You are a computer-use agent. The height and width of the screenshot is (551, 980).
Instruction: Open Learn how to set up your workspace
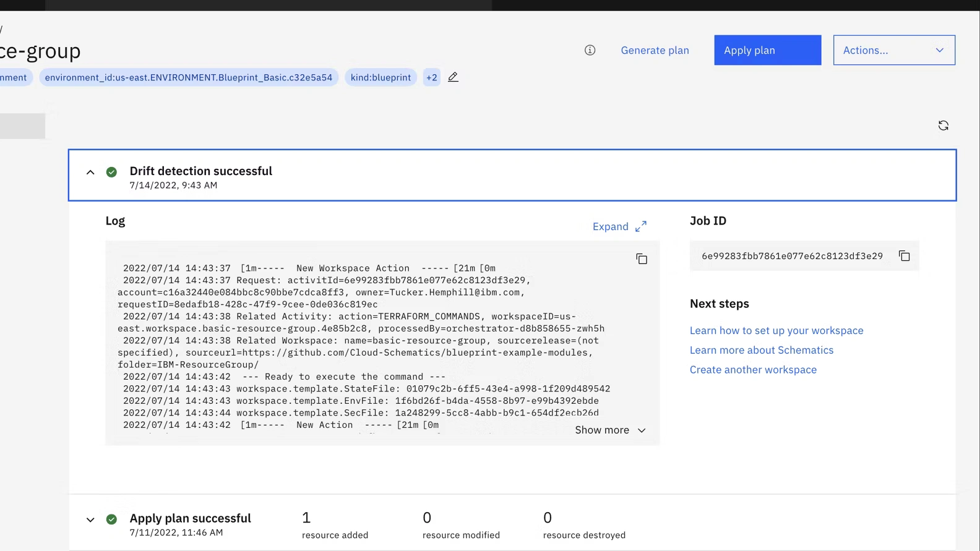[x=776, y=330]
